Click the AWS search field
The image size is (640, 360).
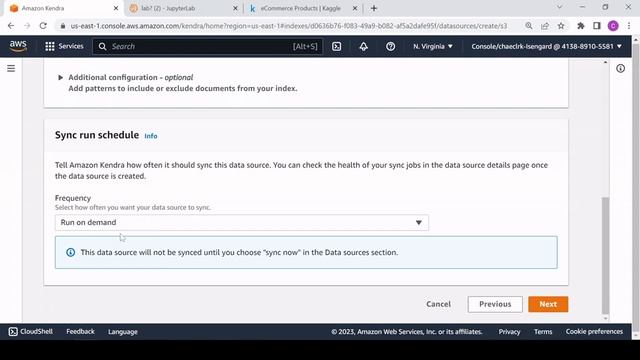tap(207, 46)
